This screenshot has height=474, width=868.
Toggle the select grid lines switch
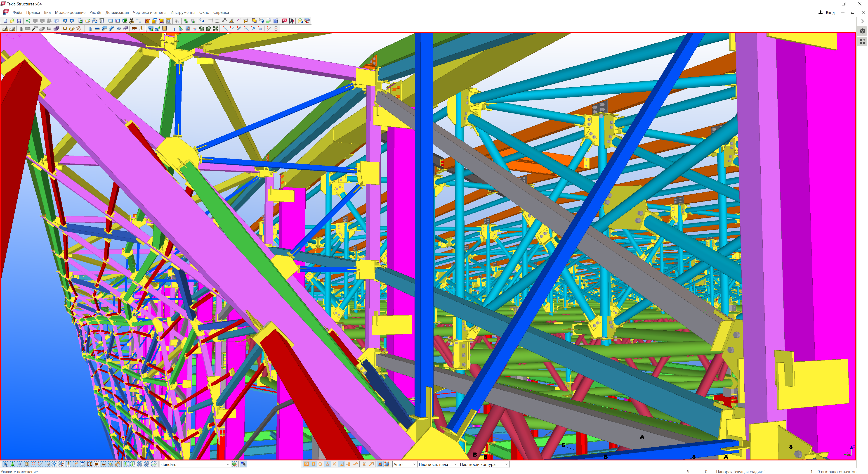click(x=54, y=464)
